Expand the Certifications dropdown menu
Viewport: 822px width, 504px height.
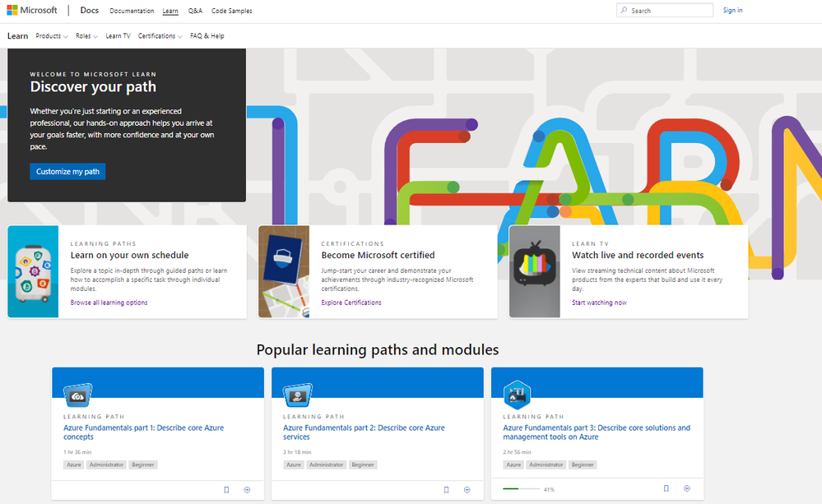point(160,36)
